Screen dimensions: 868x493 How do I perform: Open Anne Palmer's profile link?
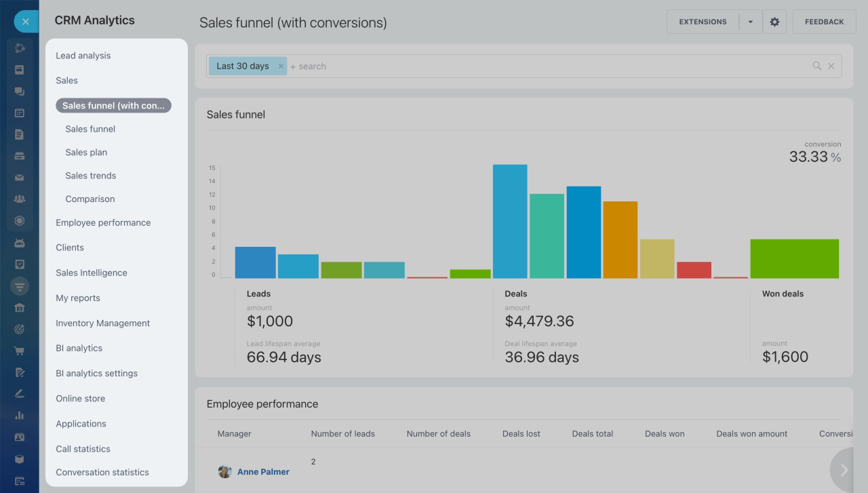point(263,471)
